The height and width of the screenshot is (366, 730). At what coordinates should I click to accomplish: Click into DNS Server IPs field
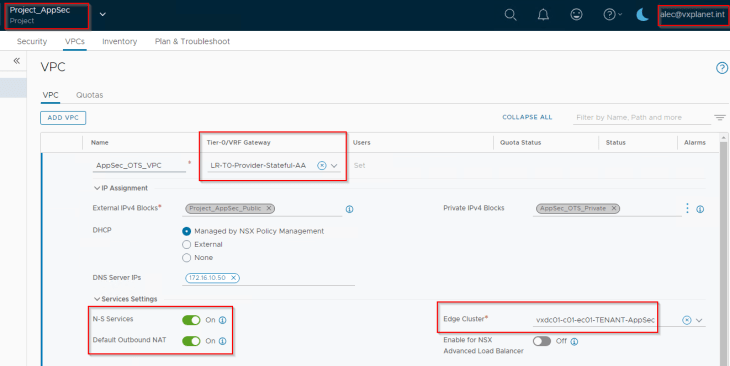coord(268,278)
